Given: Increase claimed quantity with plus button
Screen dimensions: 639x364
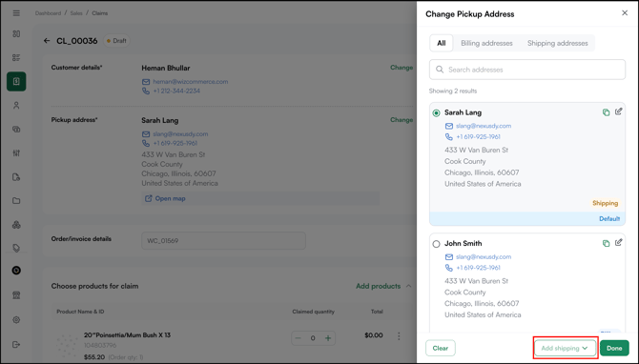Looking at the screenshot, I should click(x=328, y=338).
